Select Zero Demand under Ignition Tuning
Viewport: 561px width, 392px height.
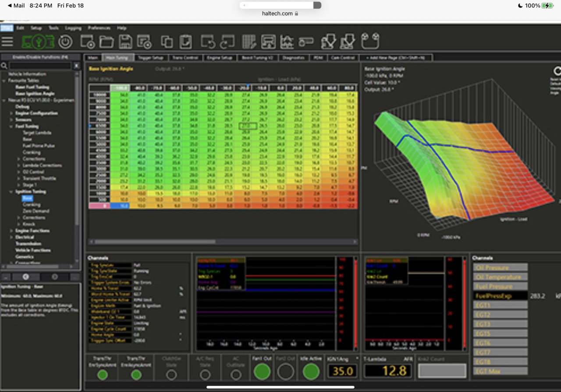pos(36,211)
